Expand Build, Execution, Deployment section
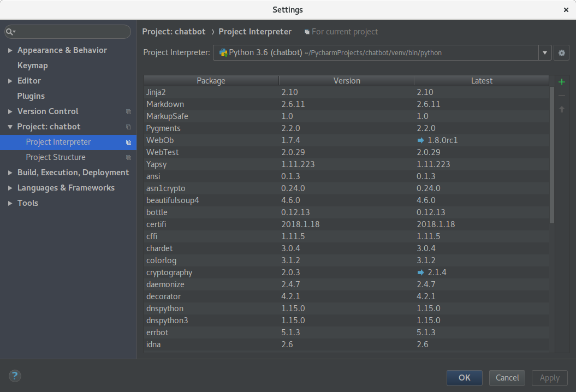This screenshot has height=392, width=576. click(10, 173)
